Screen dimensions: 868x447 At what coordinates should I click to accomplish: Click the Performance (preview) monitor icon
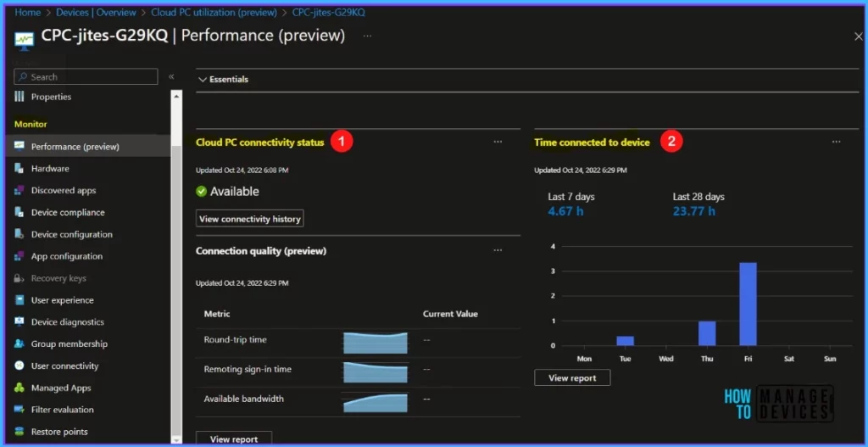coord(19,147)
